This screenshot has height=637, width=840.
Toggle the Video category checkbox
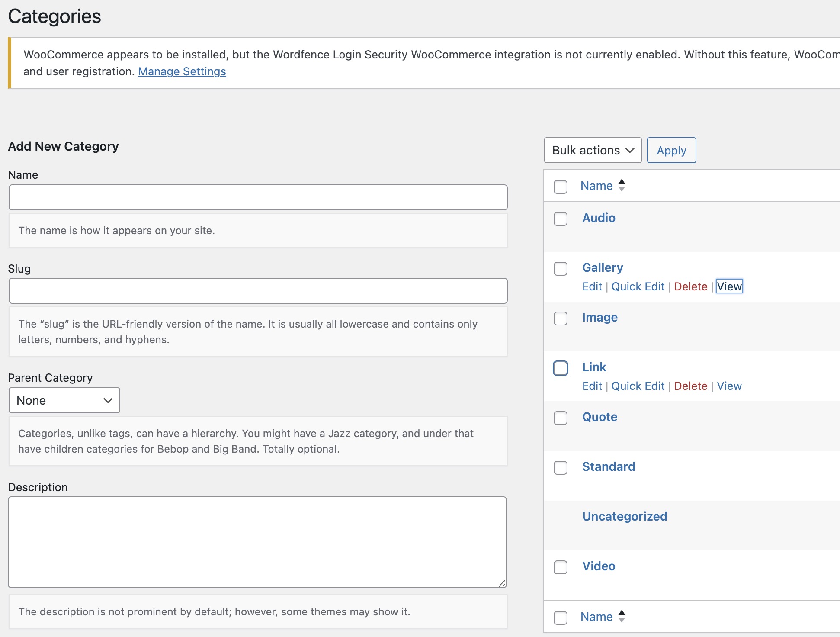(x=561, y=567)
